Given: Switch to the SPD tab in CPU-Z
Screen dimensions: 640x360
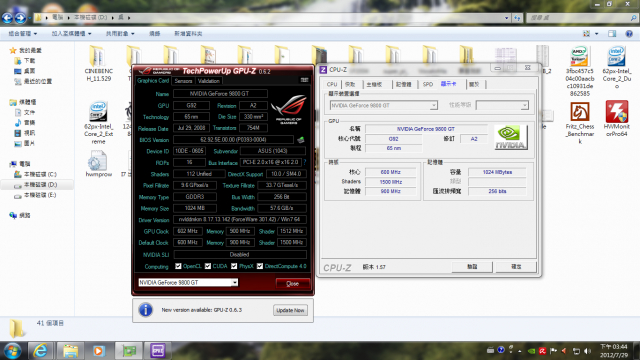Looking at the screenshot, I should [428, 84].
